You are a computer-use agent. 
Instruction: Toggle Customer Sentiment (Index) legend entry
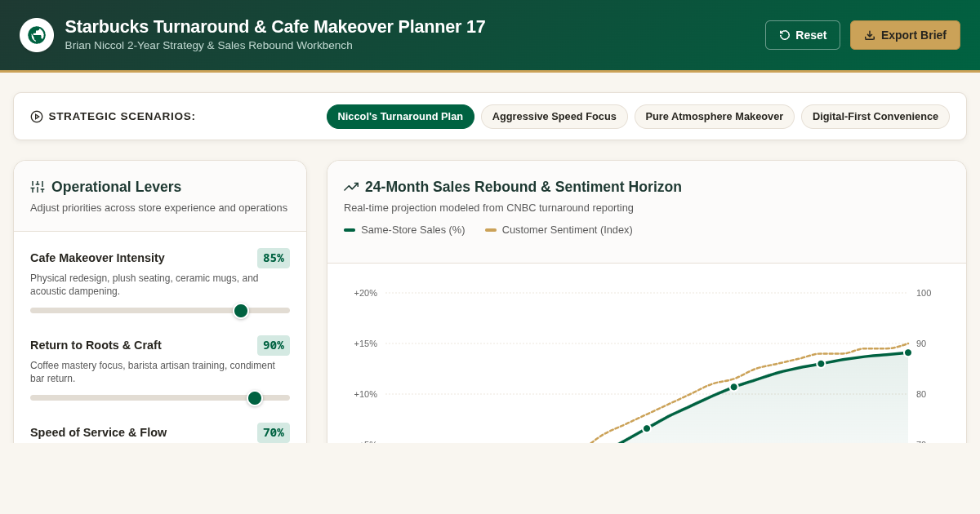(x=559, y=230)
